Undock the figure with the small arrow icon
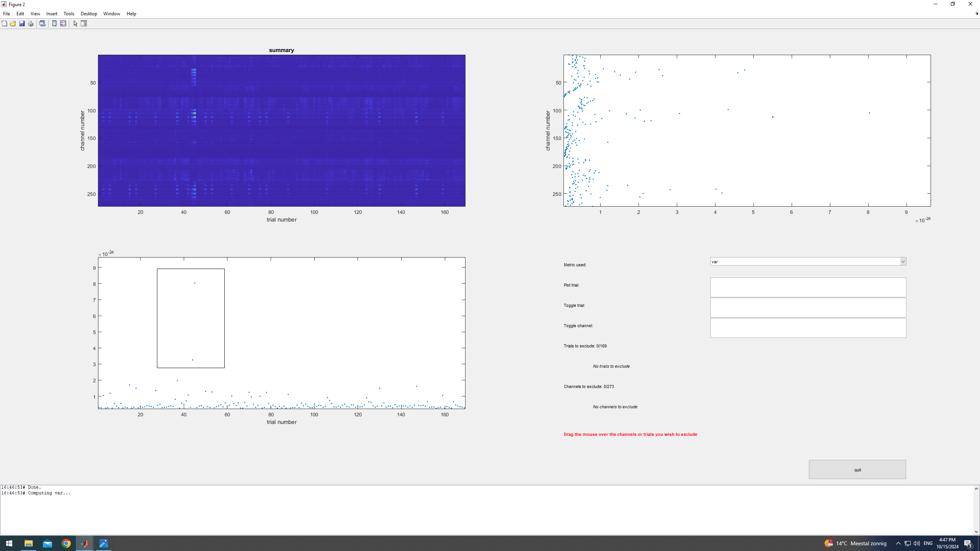Screen dimensions: 980x551 coord(977,13)
